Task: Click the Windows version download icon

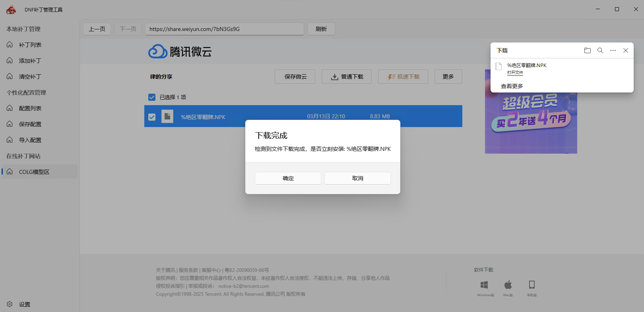Action: pyautogui.click(x=484, y=285)
